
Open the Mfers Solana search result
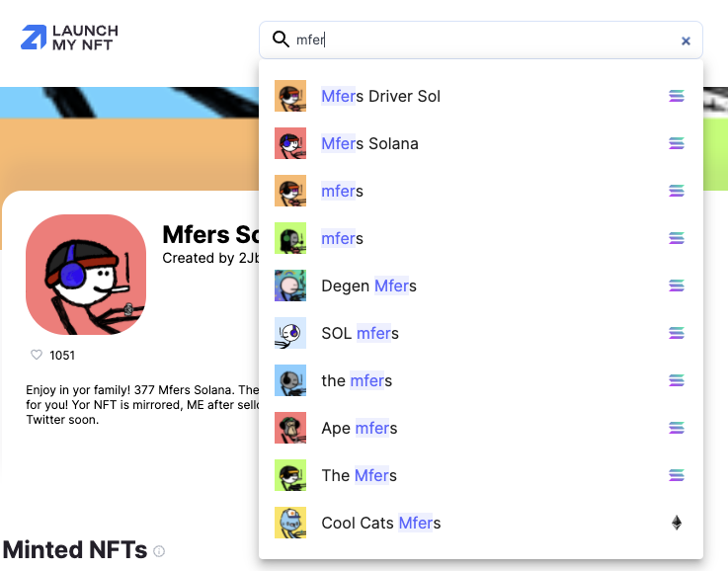click(x=480, y=143)
